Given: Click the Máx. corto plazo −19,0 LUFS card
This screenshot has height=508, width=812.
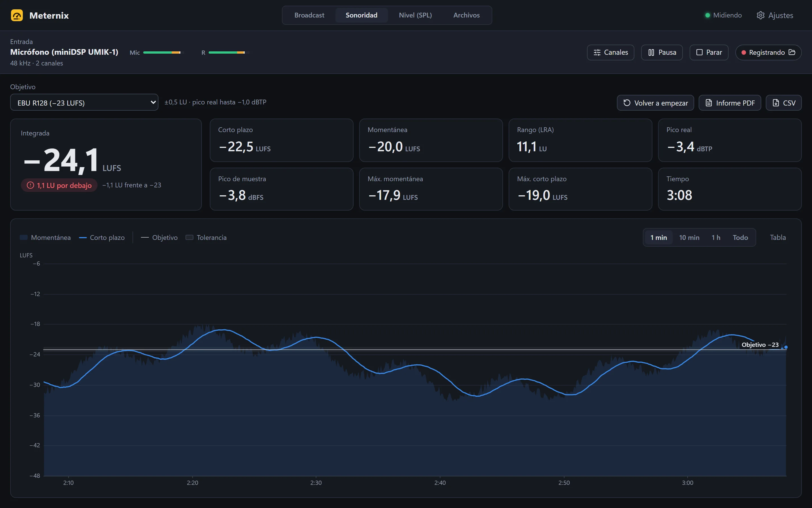Looking at the screenshot, I should pyautogui.click(x=580, y=189).
